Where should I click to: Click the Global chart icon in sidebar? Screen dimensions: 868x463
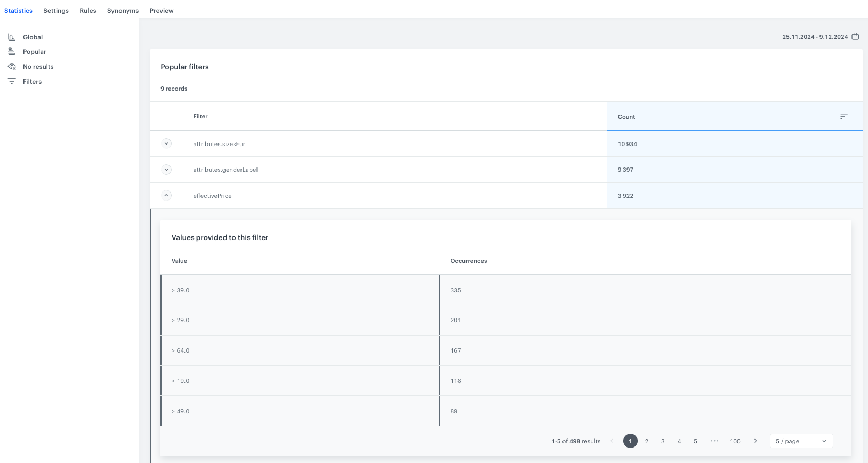[x=12, y=37]
